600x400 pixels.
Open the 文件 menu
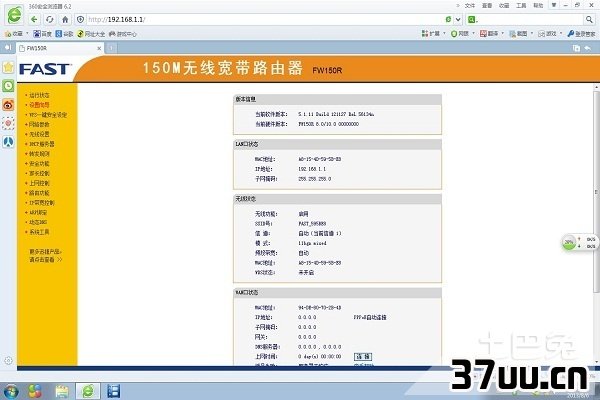[470, 5]
